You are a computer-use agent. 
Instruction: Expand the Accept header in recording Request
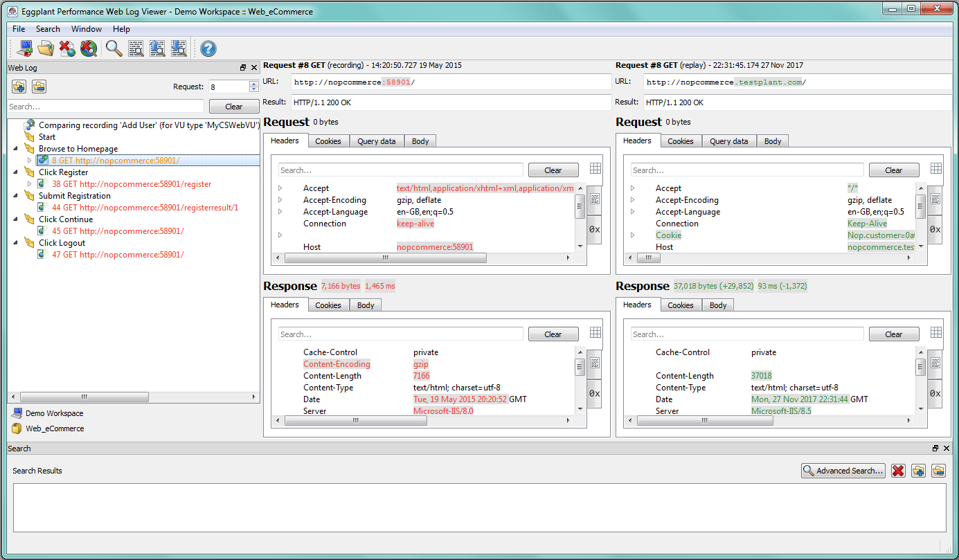[x=280, y=188]
